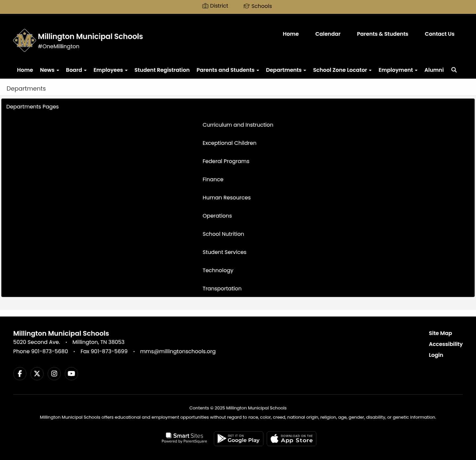
Task: Visit the Human Resources department
Action: (x=227, y=197)
